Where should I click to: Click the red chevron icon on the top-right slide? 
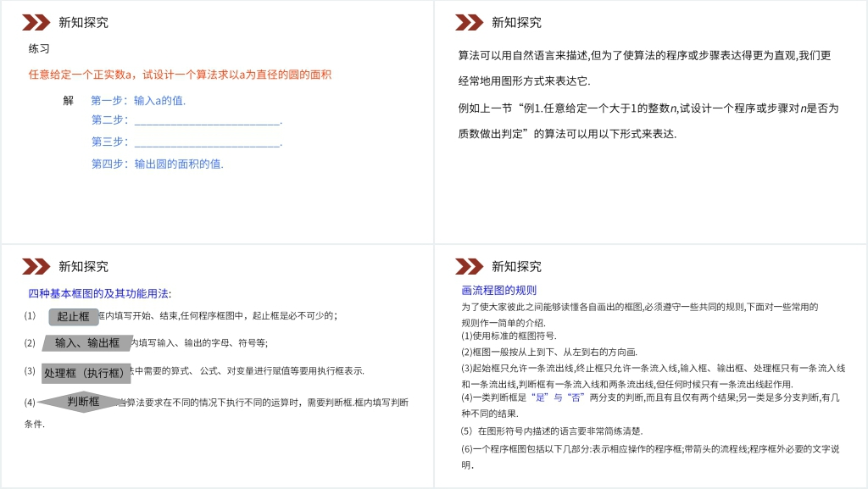(470, 23)
